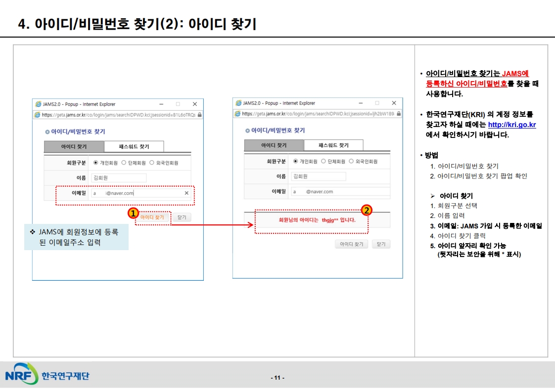The height and width of the screenshot is (392, 555).
Task: Click orange 아이디 찾기 button in left popup
Action: [152, 217]
